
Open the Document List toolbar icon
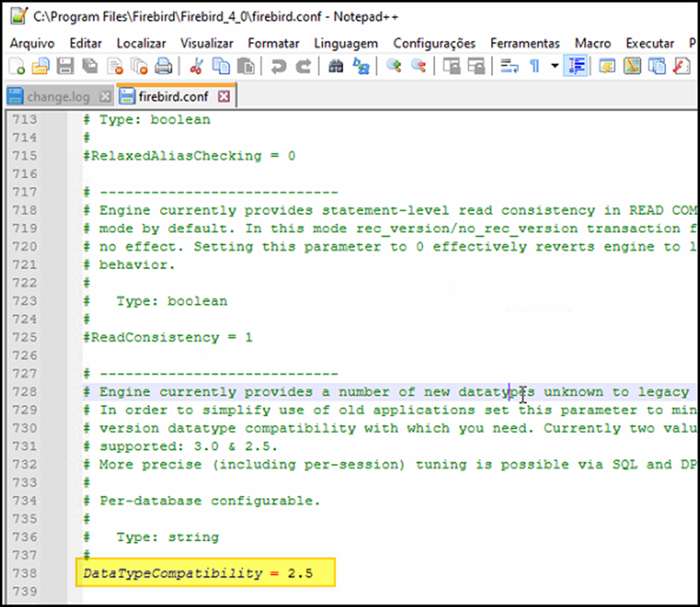657,66
